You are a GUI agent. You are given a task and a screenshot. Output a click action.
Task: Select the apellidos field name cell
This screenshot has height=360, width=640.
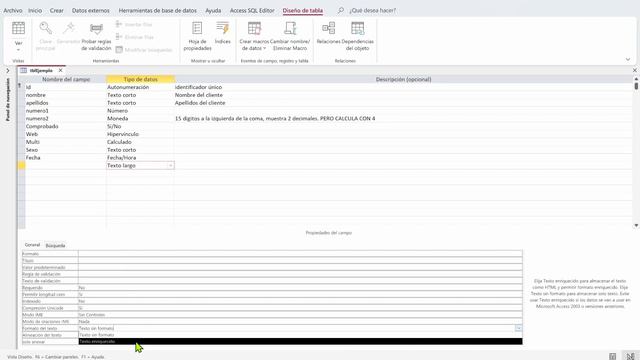click(x=65, y=103)
